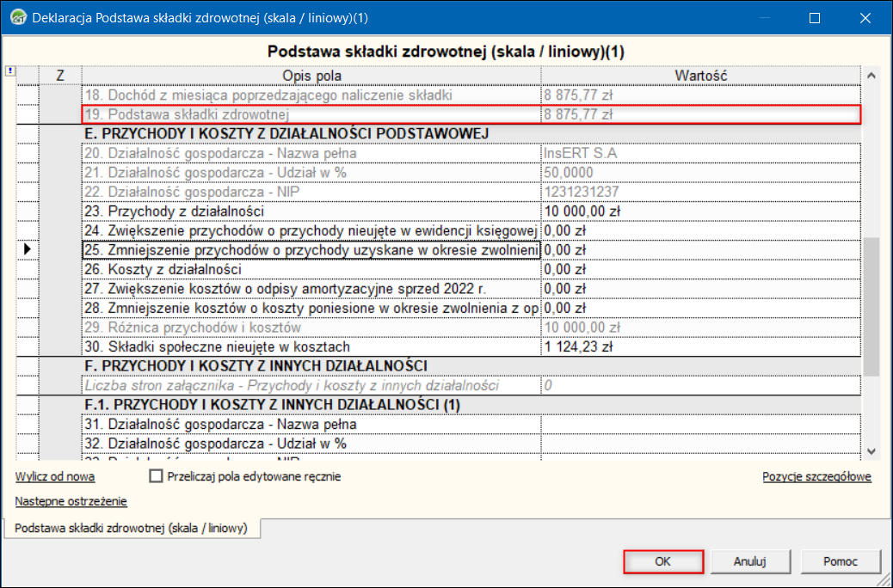Select label 24. Zwiększenie przychodów o przychody nieujęte
The height and width of the screenshot is (588, 893).
[x=311, y=230]
